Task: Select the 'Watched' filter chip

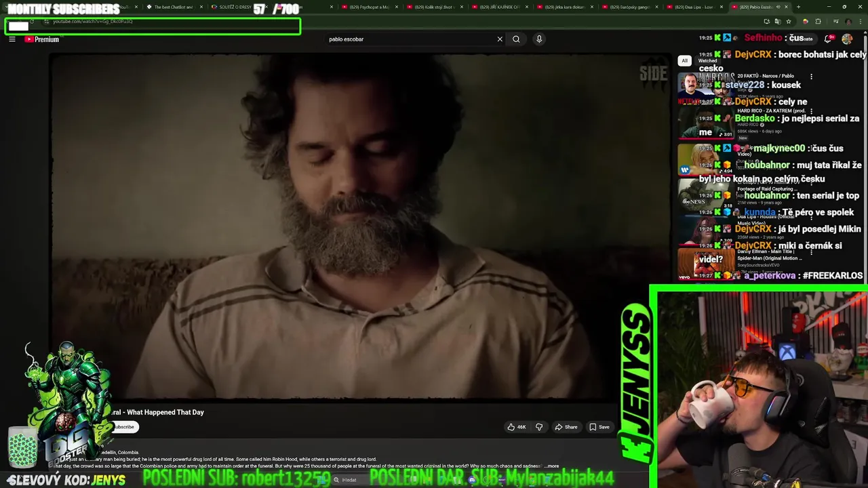Action: point(707,60)
